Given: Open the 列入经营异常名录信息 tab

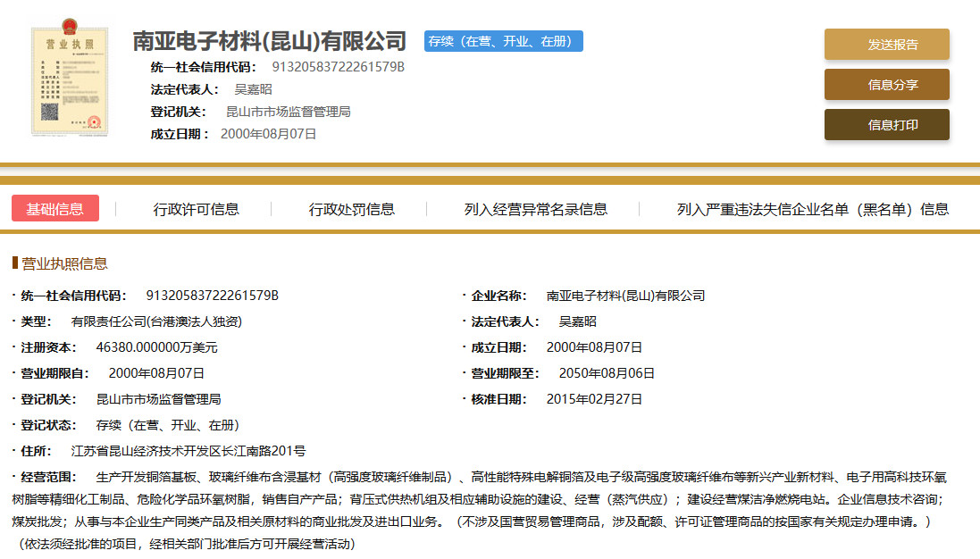Looking at the screenshot, I should pyautogui.click(x=536, y=209).
